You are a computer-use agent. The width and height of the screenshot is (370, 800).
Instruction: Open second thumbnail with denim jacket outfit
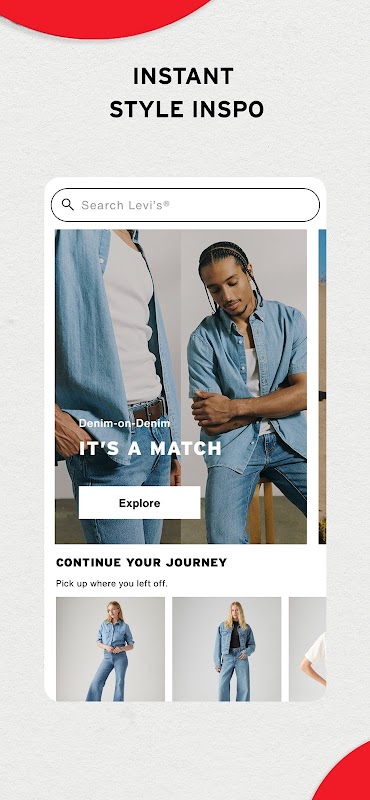coord(227,649)
